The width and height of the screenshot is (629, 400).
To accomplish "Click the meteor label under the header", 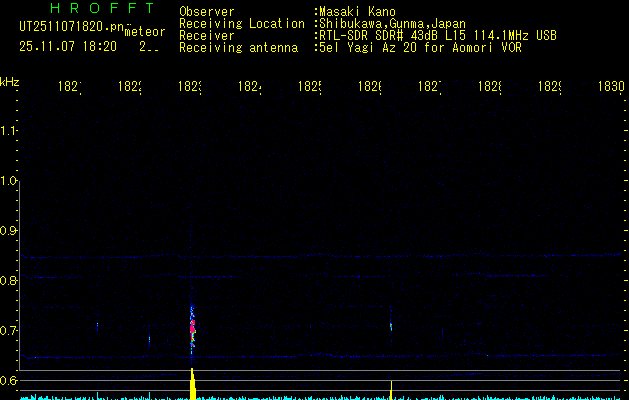I will pos(143,32).
